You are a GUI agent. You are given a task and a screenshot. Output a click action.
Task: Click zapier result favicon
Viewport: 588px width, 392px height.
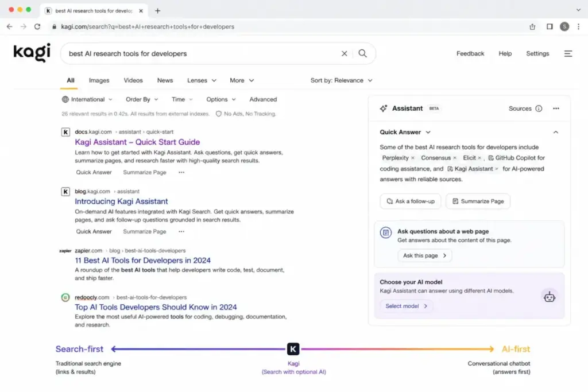pos(65,251)
